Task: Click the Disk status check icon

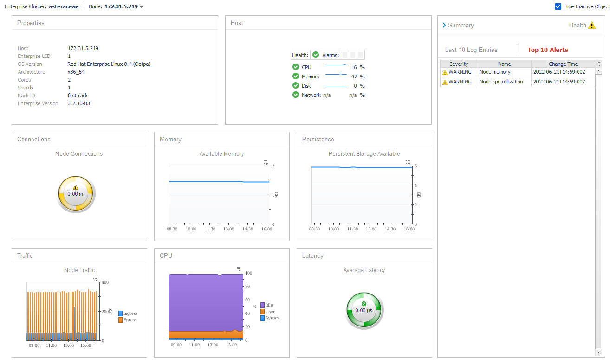Action: point(296,86)
